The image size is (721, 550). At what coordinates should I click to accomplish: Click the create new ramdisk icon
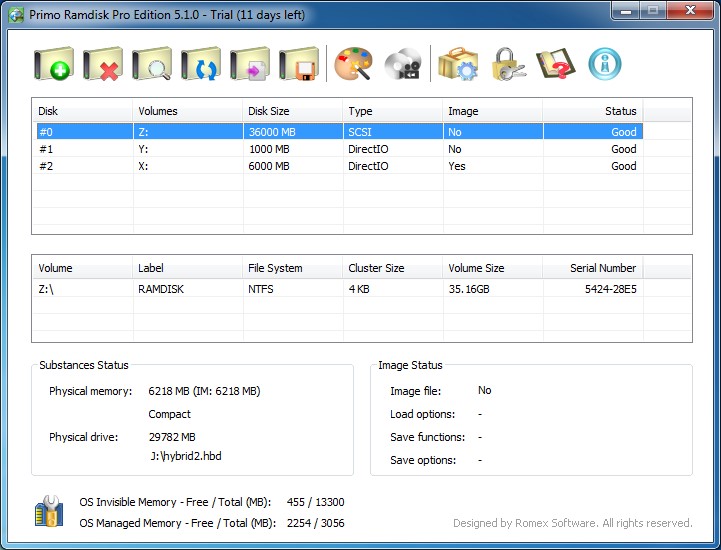tap(54, 64)
